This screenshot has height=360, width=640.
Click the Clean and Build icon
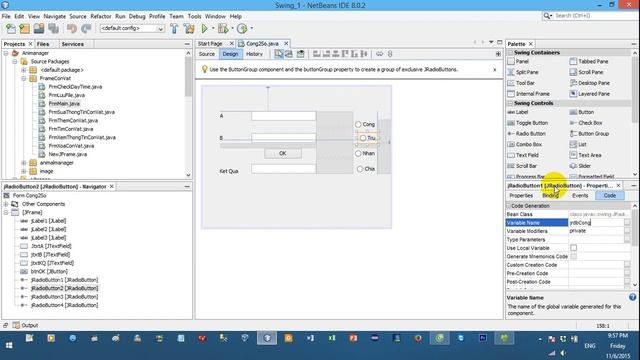click(189, 29)
